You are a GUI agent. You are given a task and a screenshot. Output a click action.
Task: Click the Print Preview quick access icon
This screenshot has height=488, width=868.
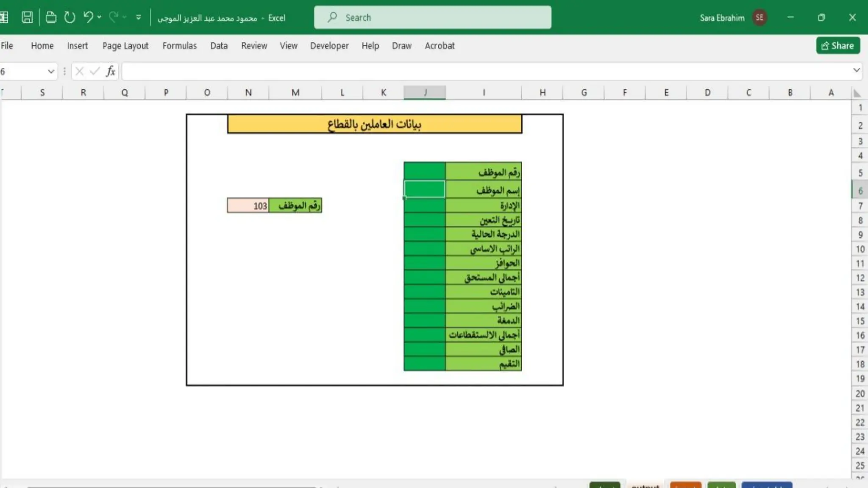[x=51, y=17]
